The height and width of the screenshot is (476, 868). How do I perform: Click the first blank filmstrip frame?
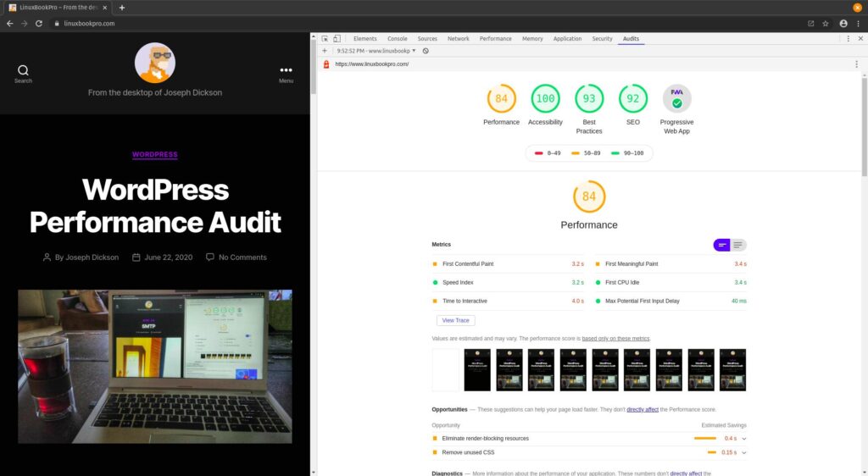[x=446, y=370]
